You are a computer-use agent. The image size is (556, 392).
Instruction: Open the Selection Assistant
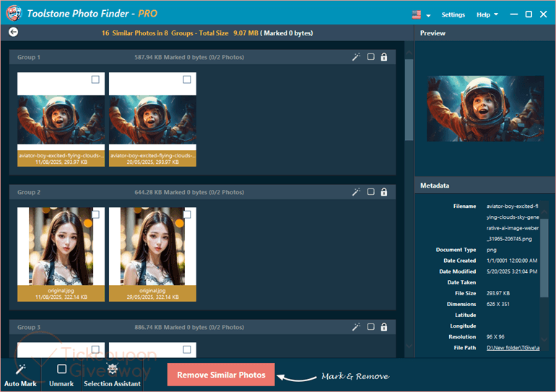112,375
